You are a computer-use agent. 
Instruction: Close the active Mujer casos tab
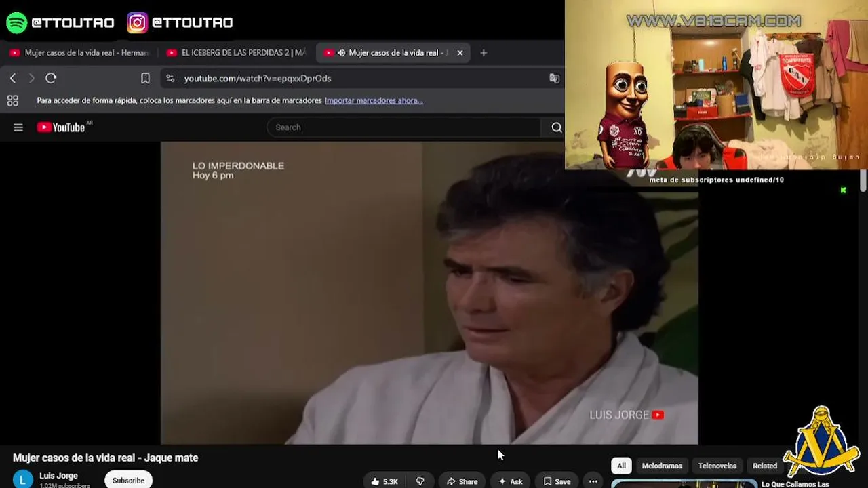[x=460, y=53]
